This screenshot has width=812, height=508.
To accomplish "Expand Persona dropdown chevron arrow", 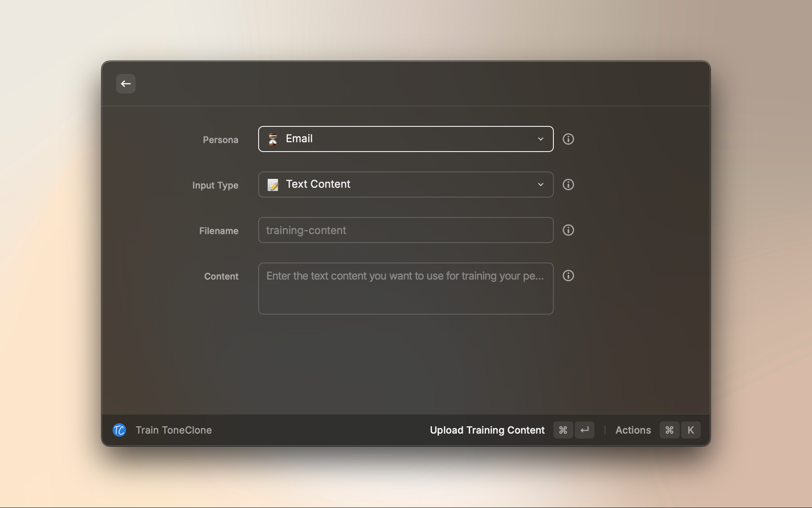I will pyautogui.click(x=540, y=139).
